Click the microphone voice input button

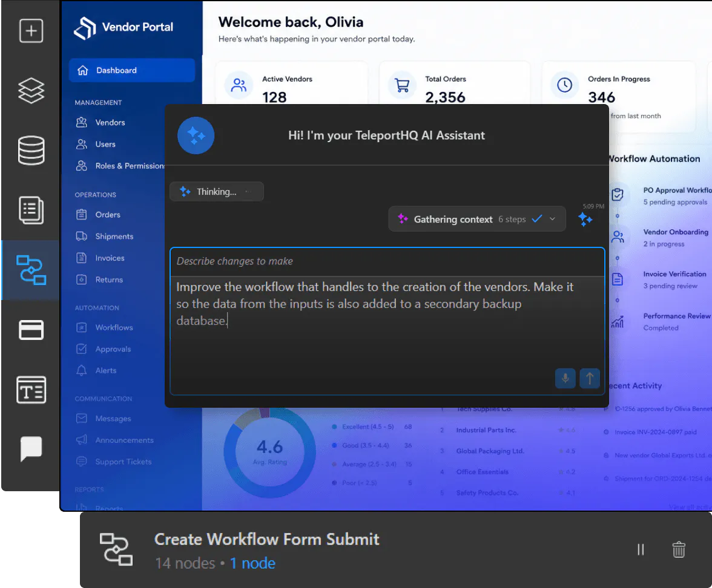565,378
